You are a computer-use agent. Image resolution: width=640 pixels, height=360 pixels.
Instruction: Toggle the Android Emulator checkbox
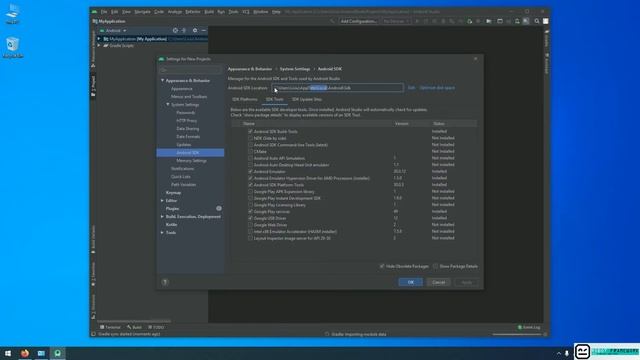[x=250, y=171]
